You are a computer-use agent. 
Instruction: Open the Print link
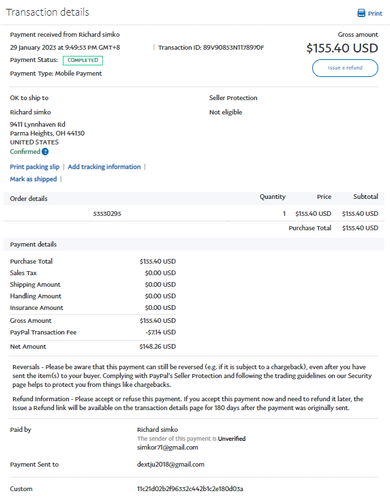(x=375, y=14)
